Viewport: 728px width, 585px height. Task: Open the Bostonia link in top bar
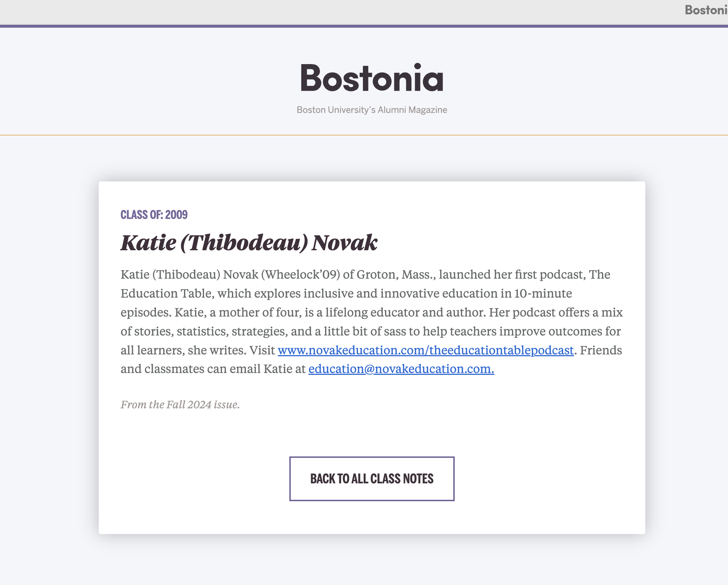[706, 10]
